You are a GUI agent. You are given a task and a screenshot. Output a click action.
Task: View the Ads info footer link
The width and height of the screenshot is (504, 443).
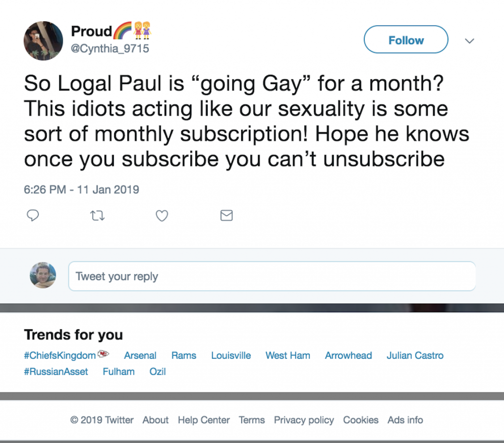(x=405, y=420)
